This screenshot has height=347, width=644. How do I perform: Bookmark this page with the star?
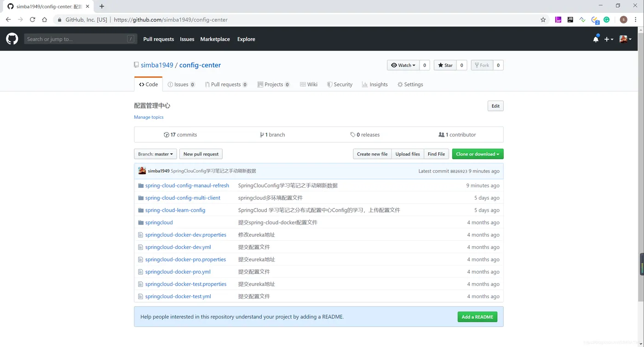pyautogui.click(x=543, y=20)
